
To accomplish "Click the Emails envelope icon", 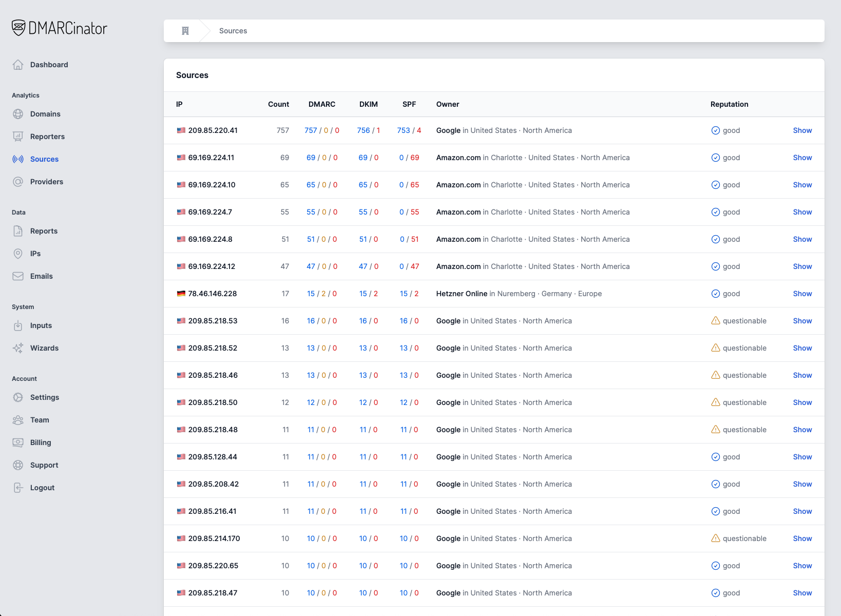I will [x=18, y=276].
